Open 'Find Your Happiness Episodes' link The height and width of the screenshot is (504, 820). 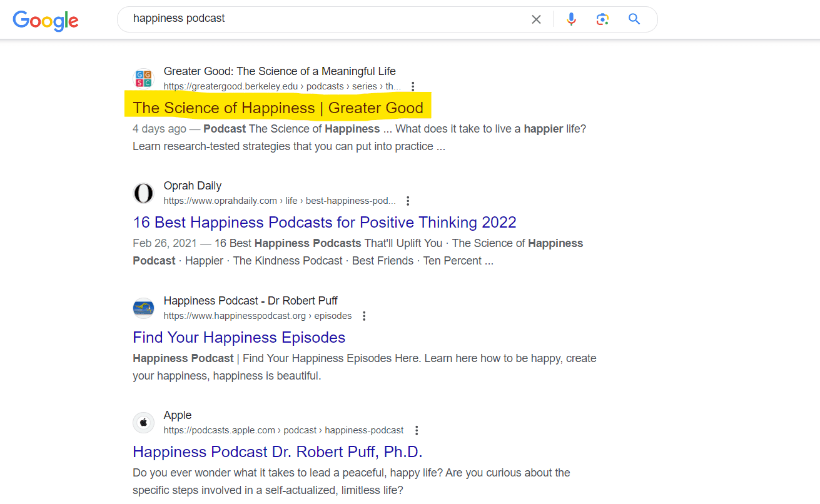[239, 337]
